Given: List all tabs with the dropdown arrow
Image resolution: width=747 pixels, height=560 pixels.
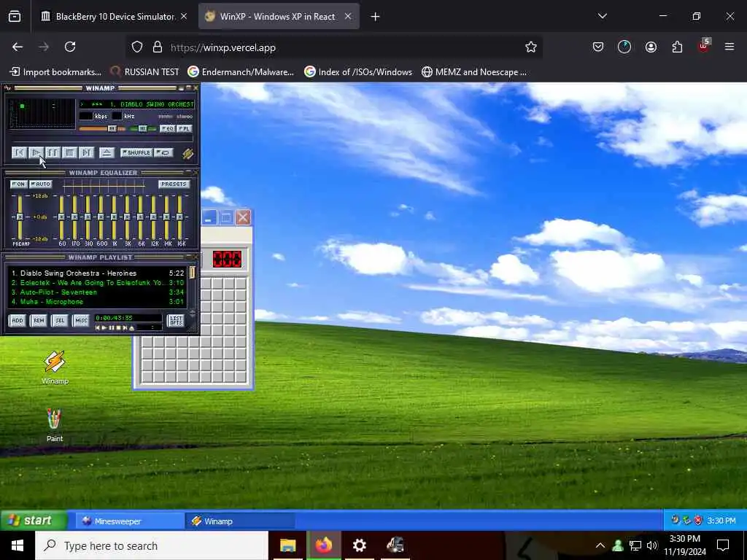Looking at the screenshot, I should [602, 16].
